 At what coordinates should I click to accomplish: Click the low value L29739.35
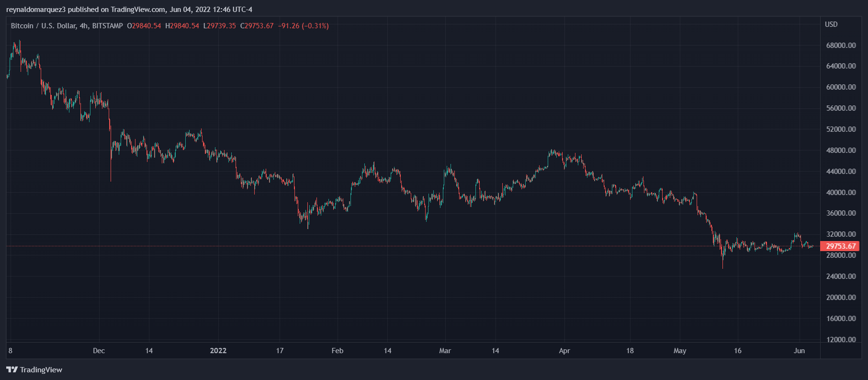click(220, 26)
